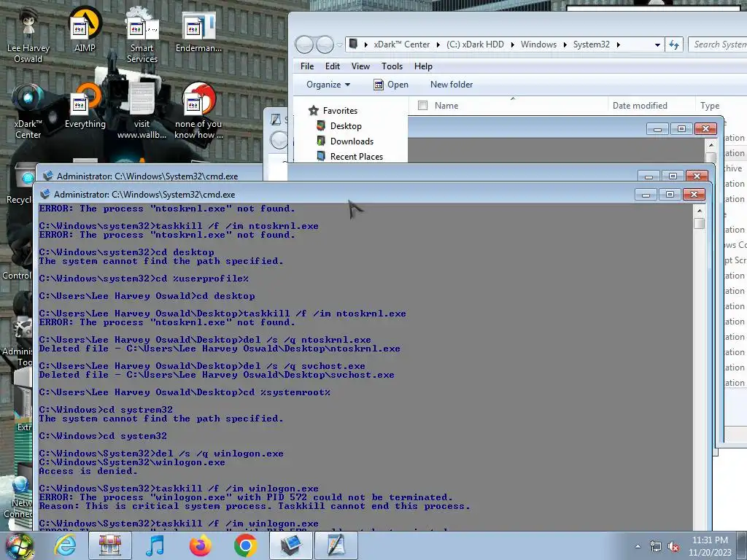Viewport: 747px width, 560px height.
Task: Click the front cmd window scrollbar thumb
Action: [700, 223]
